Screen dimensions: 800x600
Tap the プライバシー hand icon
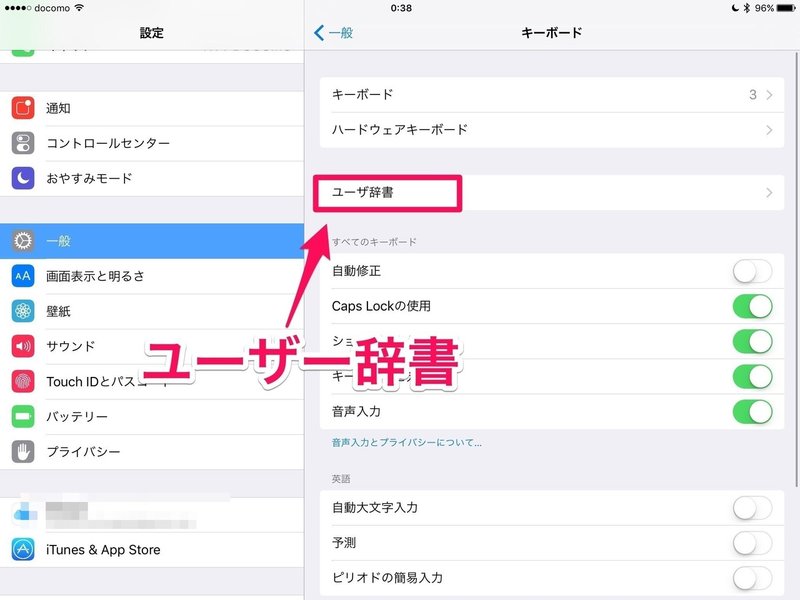pyautogui.click(x=23, y=452)
